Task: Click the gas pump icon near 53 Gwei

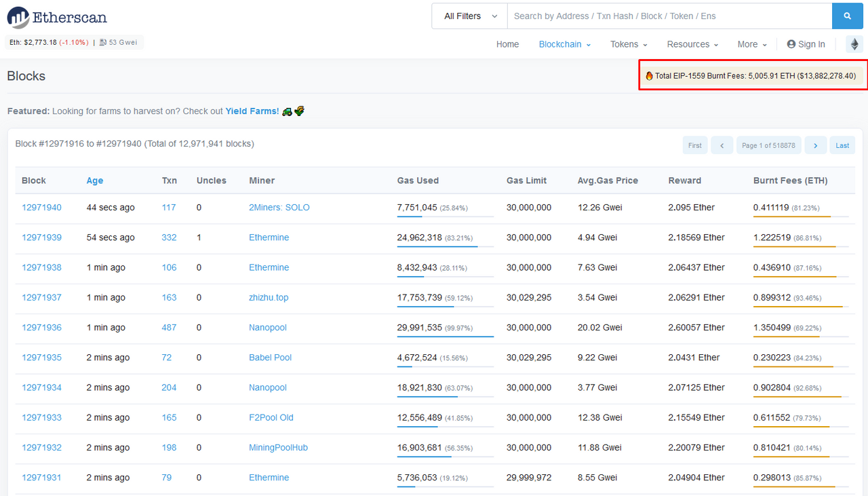Action: click(103, 42)
